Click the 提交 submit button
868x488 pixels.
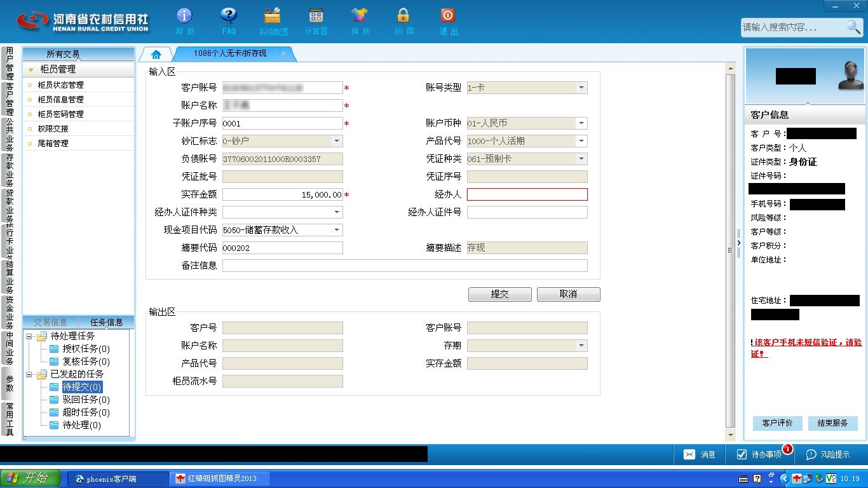tap(500, 294)
